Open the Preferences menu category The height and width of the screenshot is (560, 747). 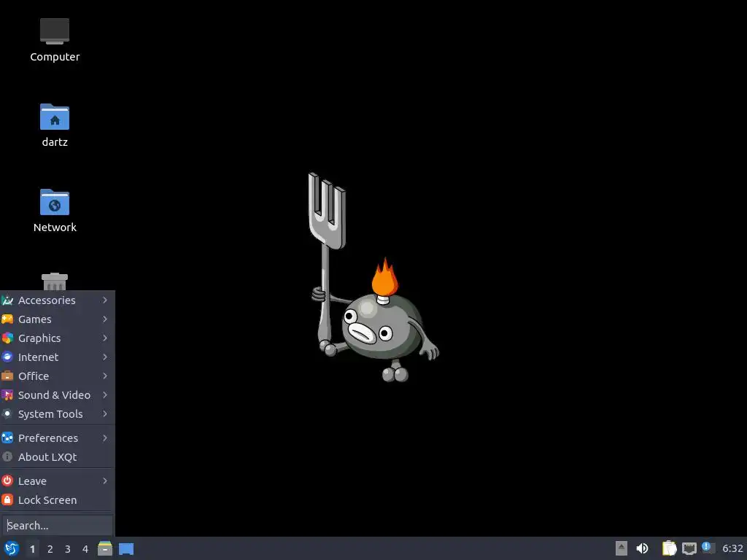coord(57,438)
